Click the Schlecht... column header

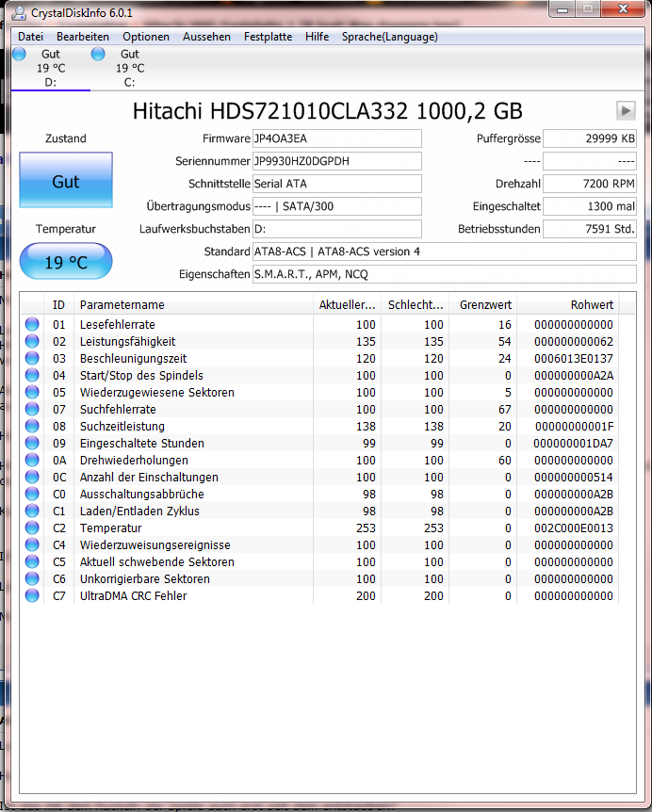(x=416, y=305)
